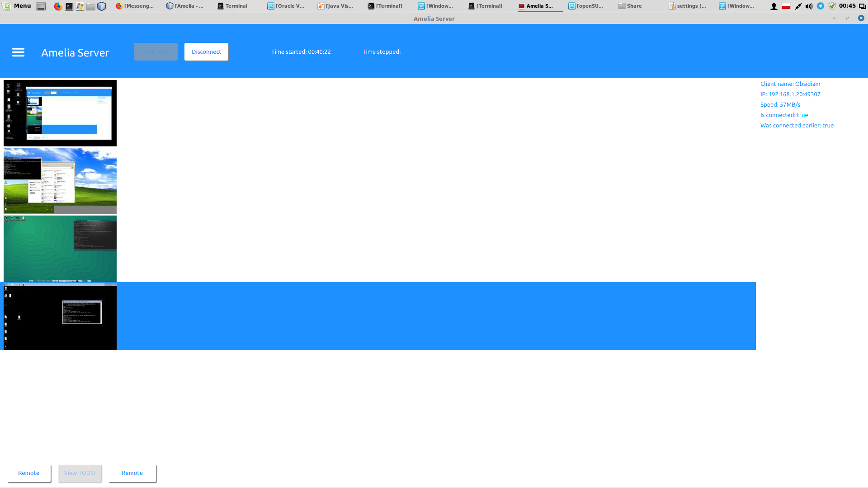Select the Windows XP client thumbnail
Screen dimensions: 868x488
(60, 181)
